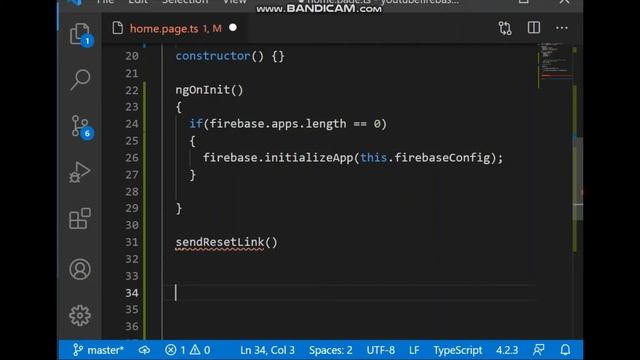Open the editor More Actions ellipsis

click(x=562, y=28)
